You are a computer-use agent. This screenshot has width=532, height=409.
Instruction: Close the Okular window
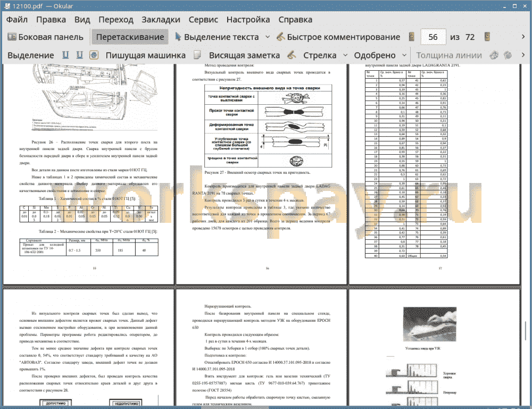pos(524,6)
